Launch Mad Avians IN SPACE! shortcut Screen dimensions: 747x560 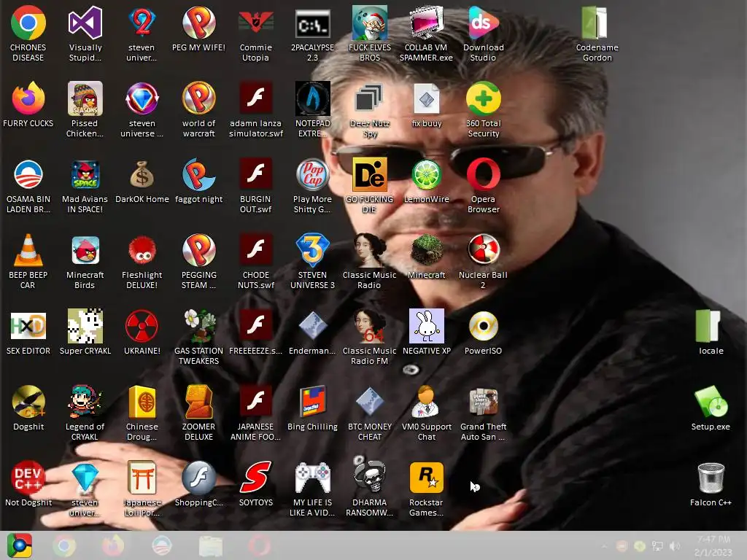(x=85, y=174)
